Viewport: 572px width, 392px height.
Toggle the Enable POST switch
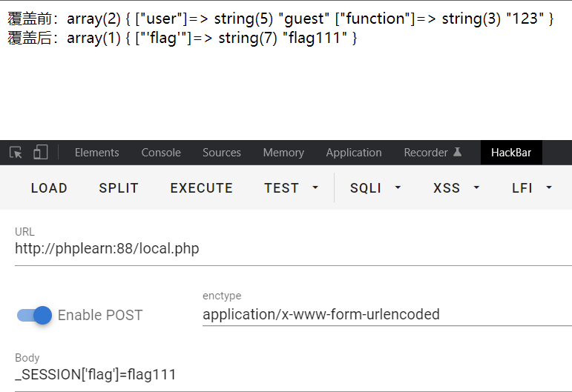[35, 315]
